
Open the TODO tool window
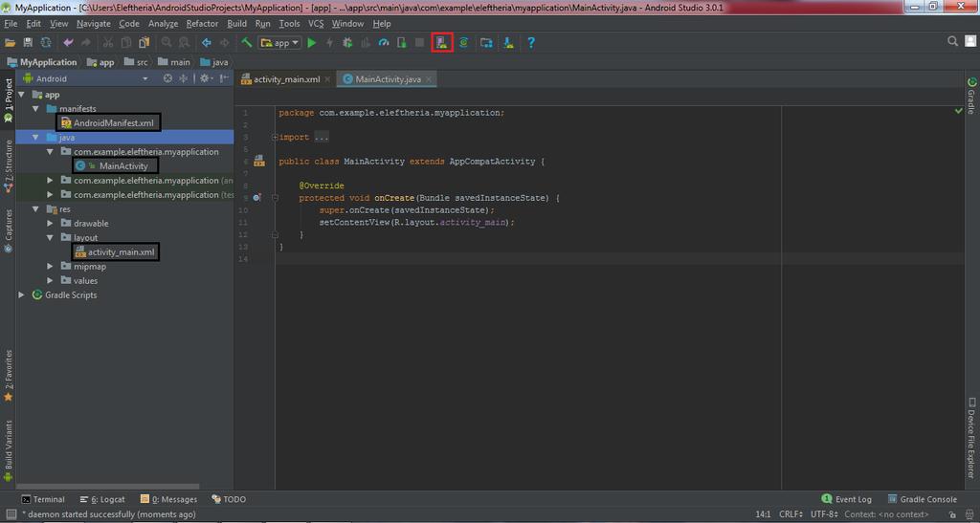229,499
